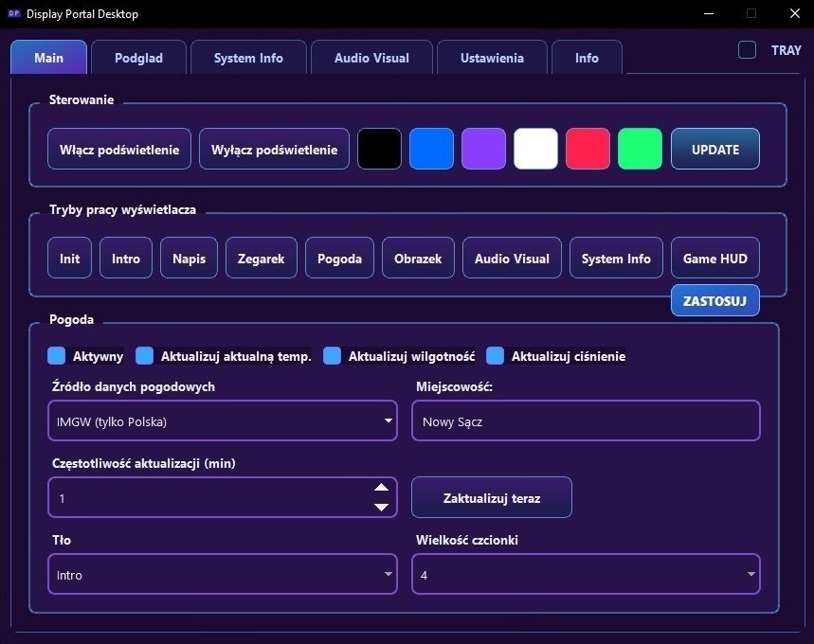Minimize the Display Portal Desktop window
The image size is (814, 644).
click(x=709, y=13)
